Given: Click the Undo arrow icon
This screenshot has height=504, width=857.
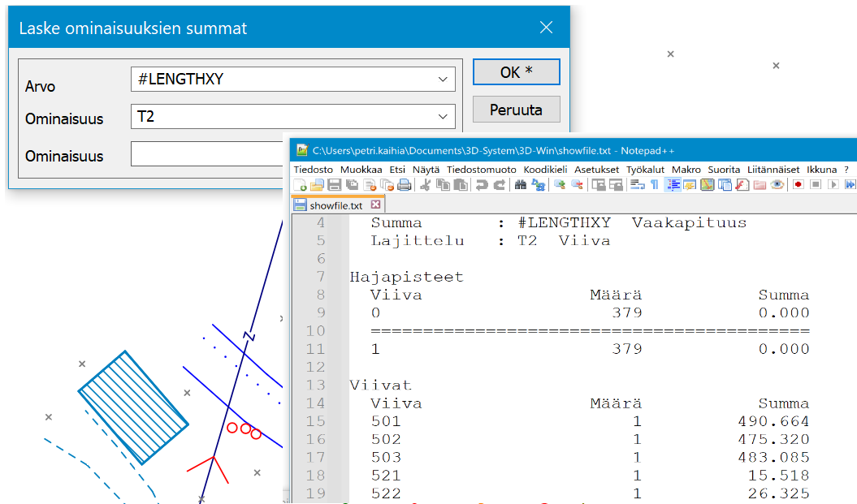Looking at the screenshot, I should pyautogui.click(x=482, y=185).
